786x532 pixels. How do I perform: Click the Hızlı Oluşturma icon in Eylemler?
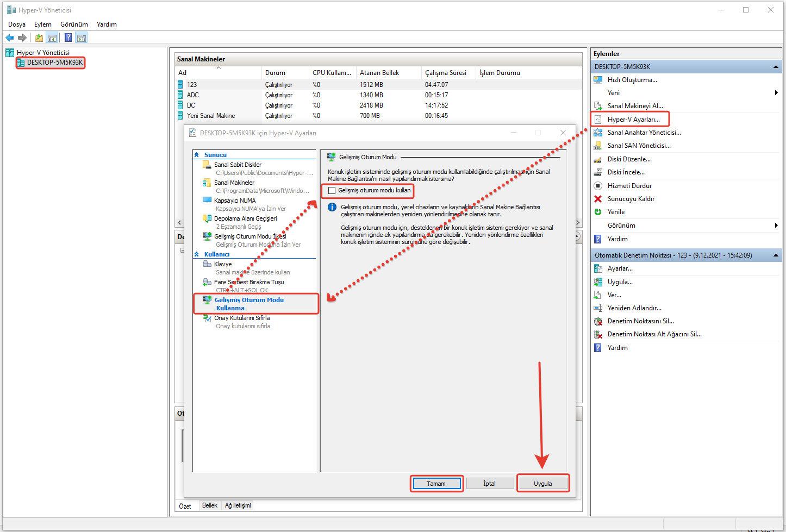tap(598, 80)
